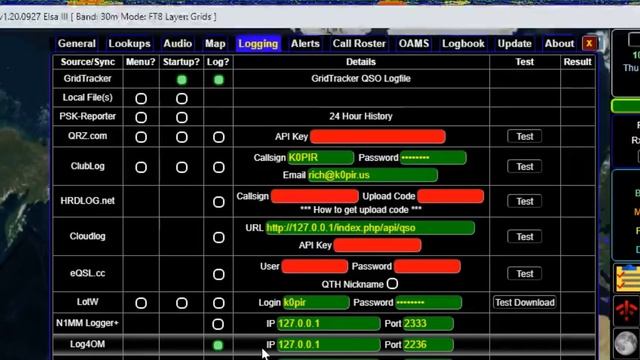Click the ClubLog Email field

(x=373, y=175)
